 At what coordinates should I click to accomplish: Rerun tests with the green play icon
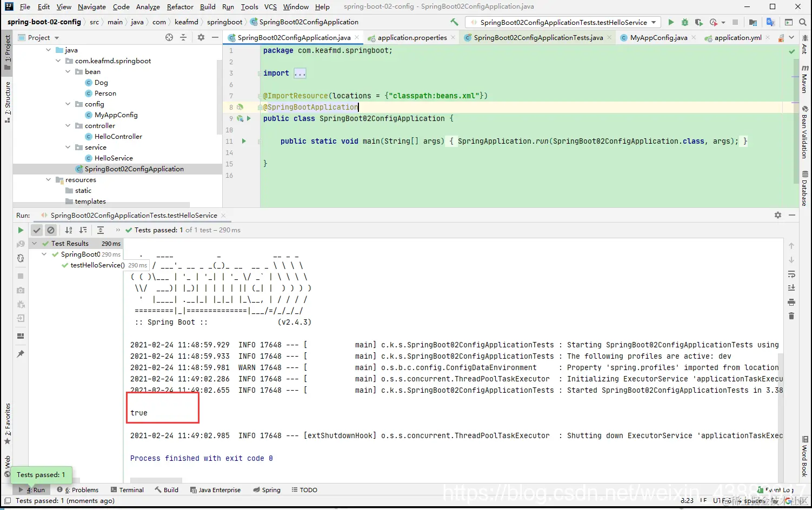click(x=21, y=230)
